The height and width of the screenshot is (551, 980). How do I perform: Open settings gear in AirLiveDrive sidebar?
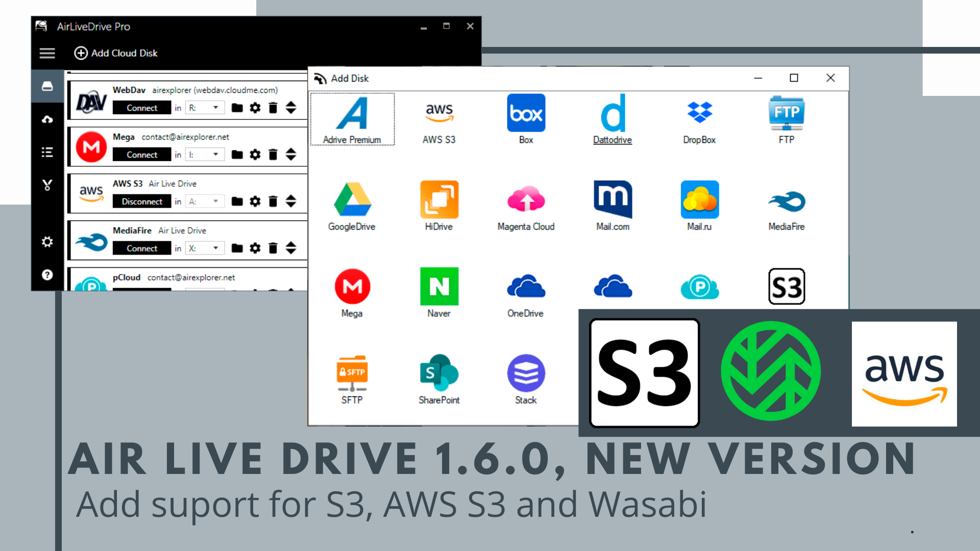pyautogui.click(x=47, y=242)
